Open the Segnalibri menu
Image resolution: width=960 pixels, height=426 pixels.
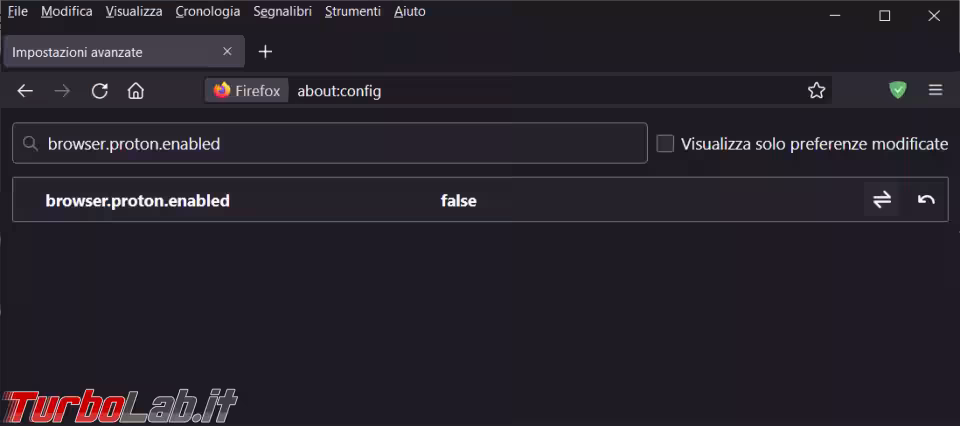pyautogui.click(x=282, y=12)
